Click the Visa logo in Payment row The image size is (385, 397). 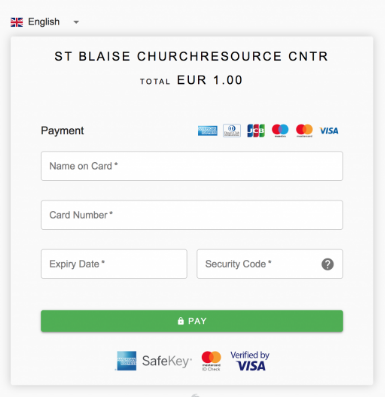[x=329, y=131]
